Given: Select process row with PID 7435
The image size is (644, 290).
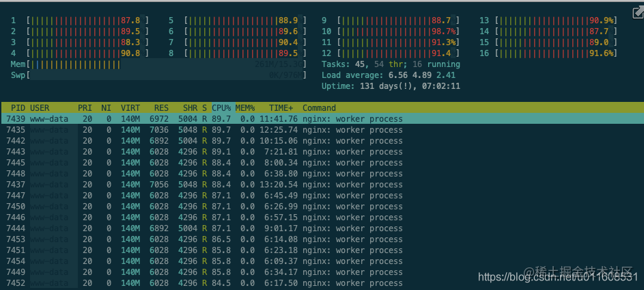Looking at the screenshot, I should click(322, 130).
